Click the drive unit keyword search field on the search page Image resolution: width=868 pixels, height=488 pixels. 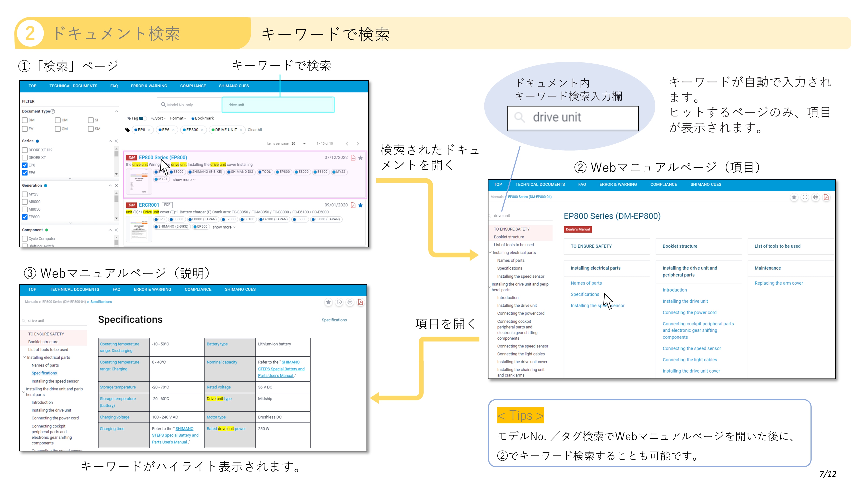(x=278, y=105)
